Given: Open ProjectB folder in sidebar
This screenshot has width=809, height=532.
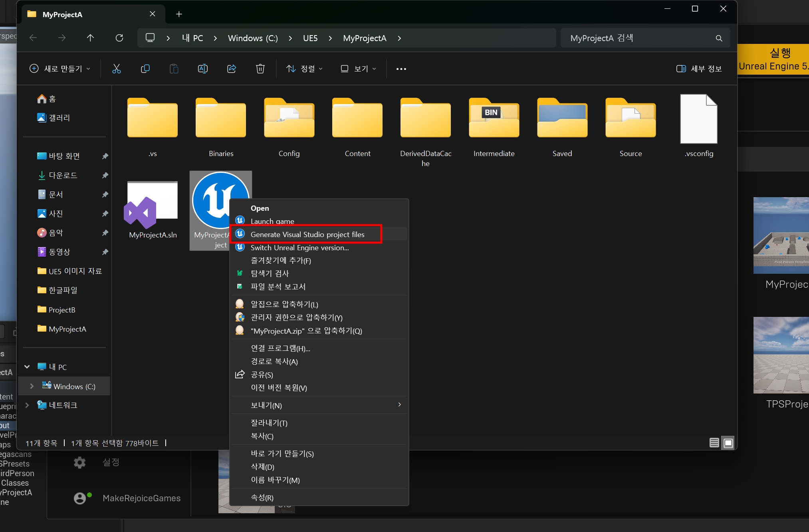Looking at the screenshot, I should point(61,310).
